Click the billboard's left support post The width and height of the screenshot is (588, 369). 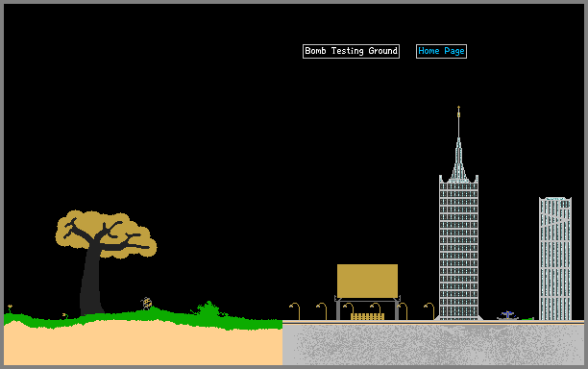pos(338,309)
